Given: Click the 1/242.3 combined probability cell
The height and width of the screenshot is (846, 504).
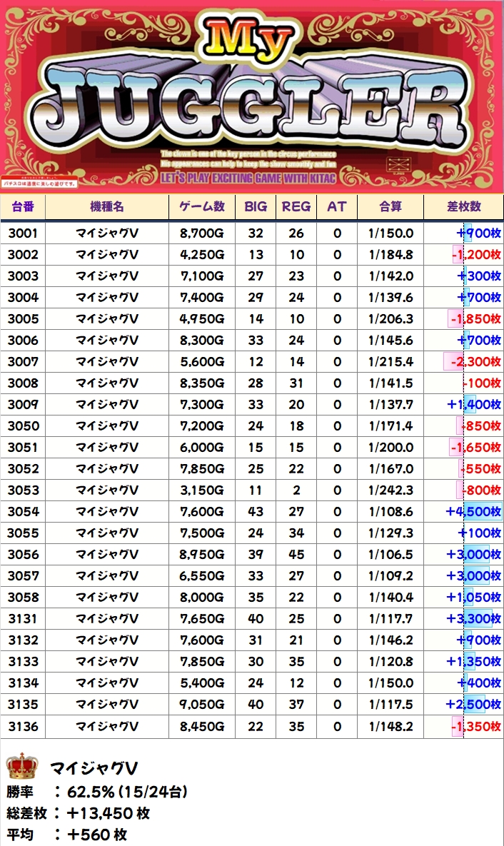Looking at the screenshot, I should pos(390,490).
